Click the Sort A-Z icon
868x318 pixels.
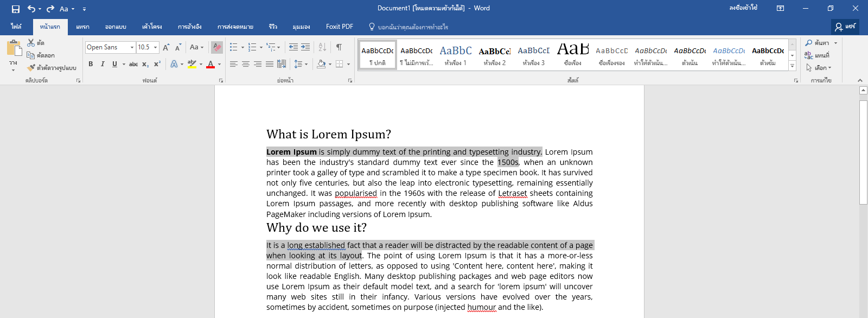point(322,47)
